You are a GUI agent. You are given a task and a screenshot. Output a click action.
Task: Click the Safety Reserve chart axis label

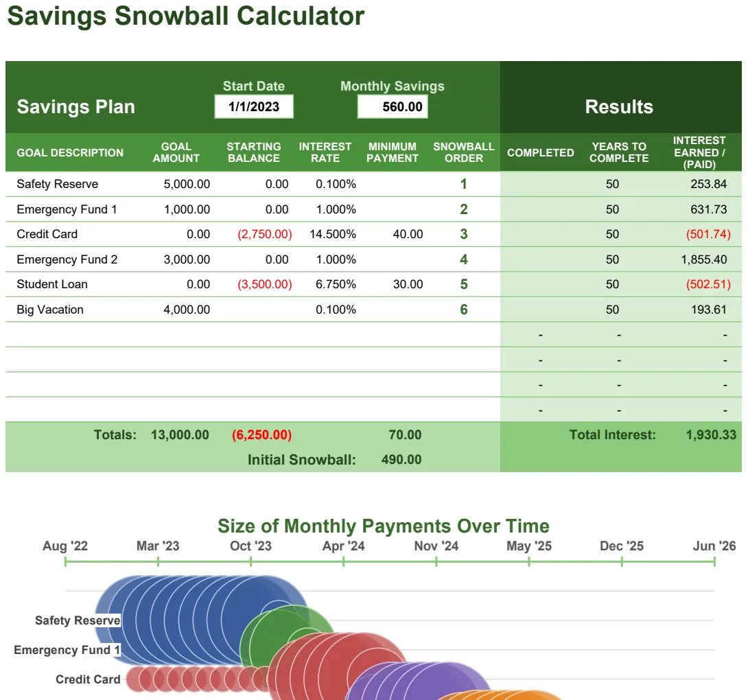coord(78,620)
